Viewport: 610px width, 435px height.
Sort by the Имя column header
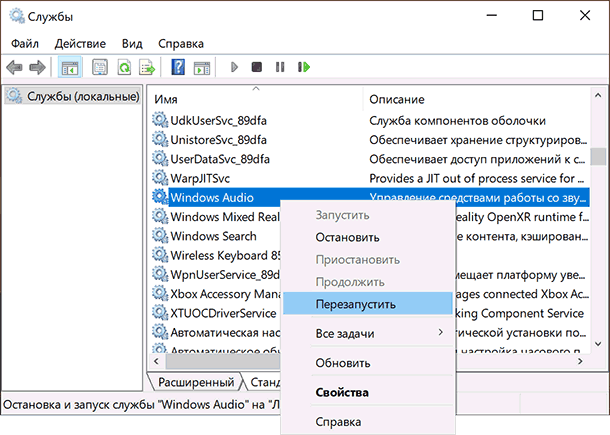(x=257, y=99)
